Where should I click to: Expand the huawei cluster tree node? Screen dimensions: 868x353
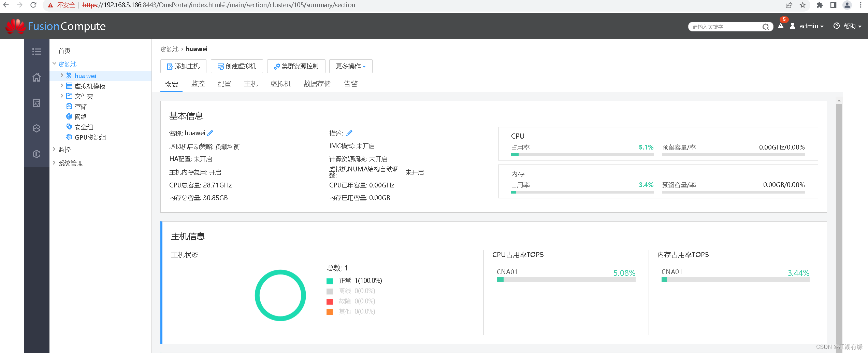tap(62, 76)
